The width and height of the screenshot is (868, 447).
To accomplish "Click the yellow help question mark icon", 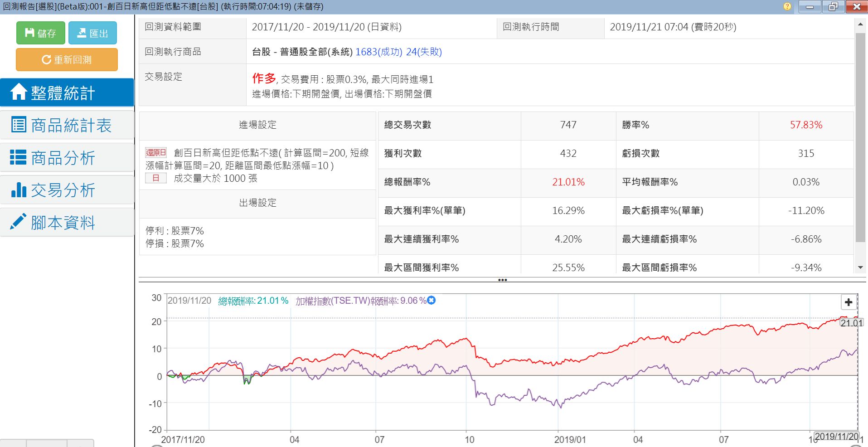I will pos(787,6).
